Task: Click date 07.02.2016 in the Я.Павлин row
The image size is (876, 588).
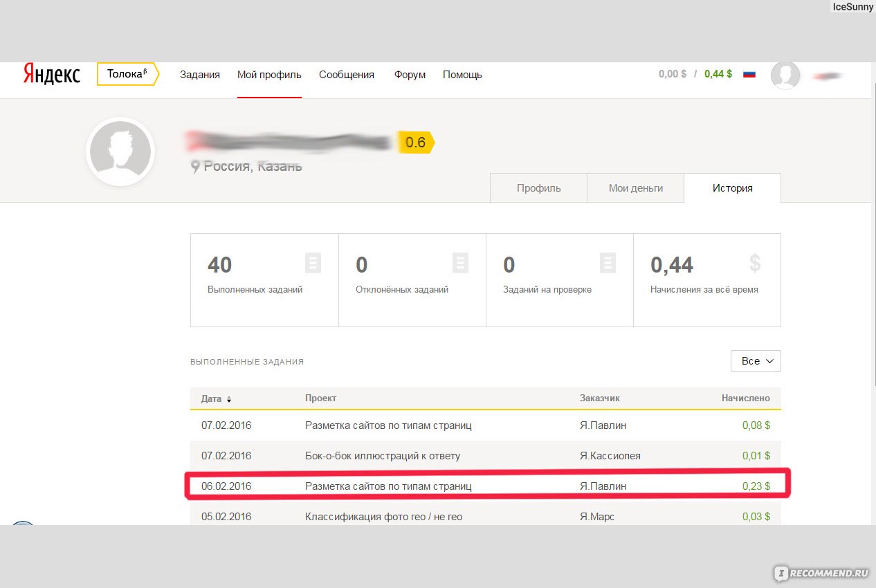Action: click(x=226, y=425)
